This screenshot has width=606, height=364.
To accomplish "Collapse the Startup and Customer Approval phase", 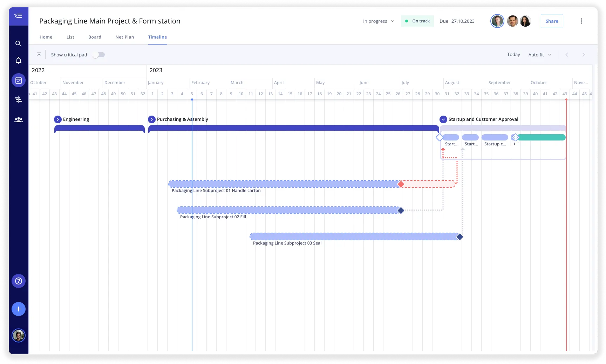I will 443,119.
